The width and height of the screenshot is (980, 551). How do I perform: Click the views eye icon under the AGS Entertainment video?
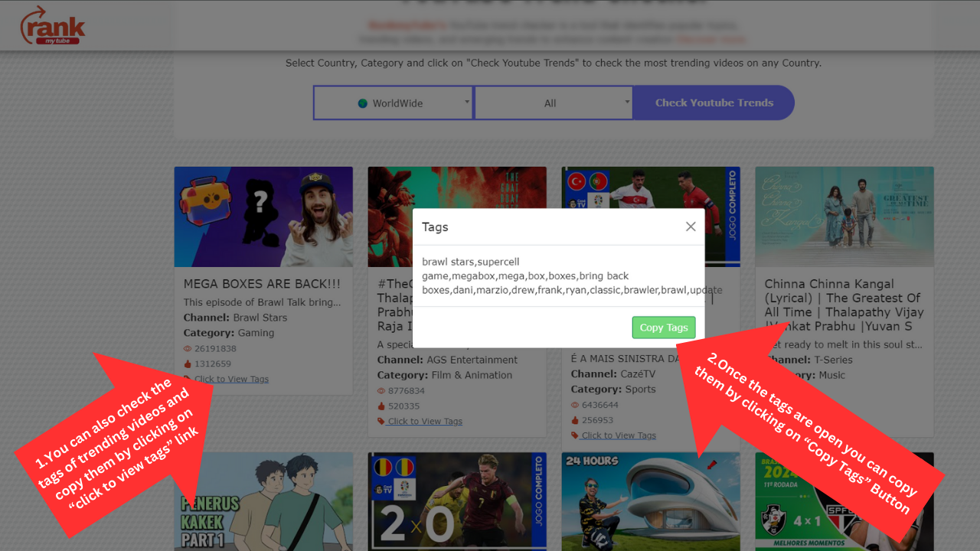(381, 391)
